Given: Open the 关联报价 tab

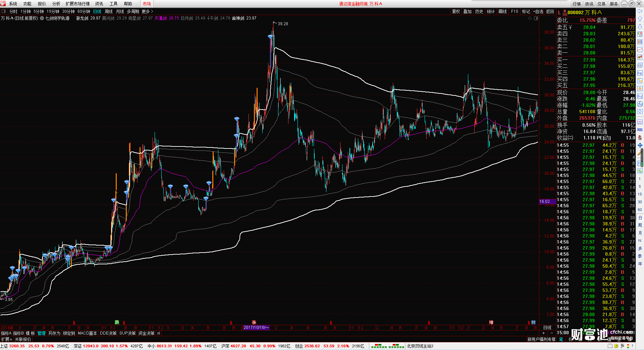Looking at the screenshot, I should [x=23, y=339].
